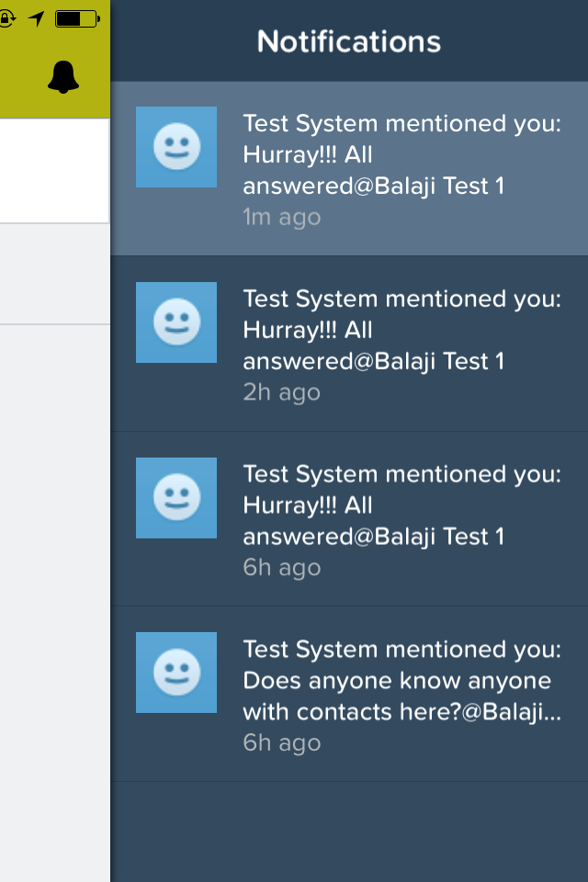Tap the orientation lock status icon
This screenshot has width=588, height=882.
click(x=7, y=18)
